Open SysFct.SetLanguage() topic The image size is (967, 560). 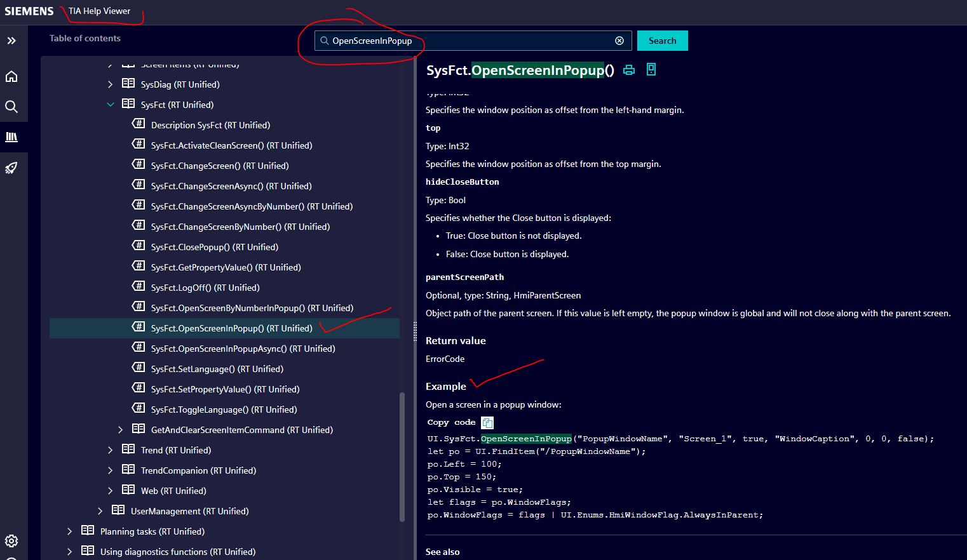click(217, 369)
